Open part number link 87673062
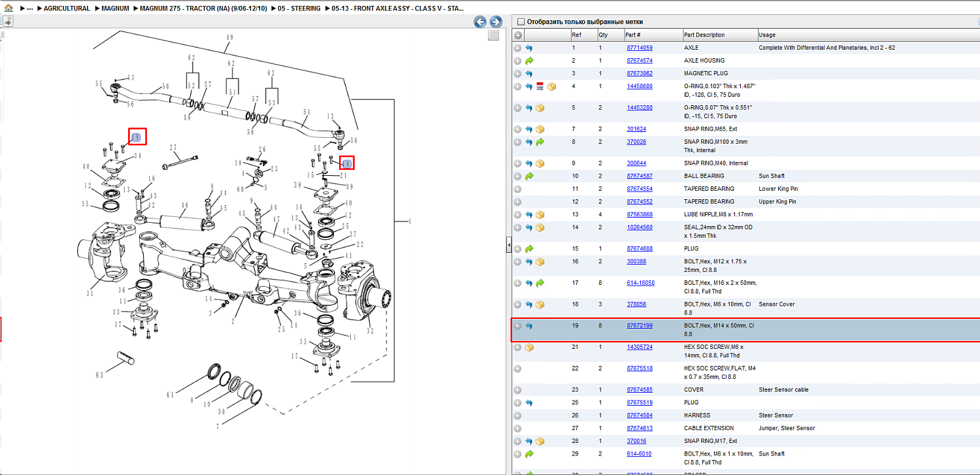The width and height of the screenshot is (980, 475). [640, 74]
